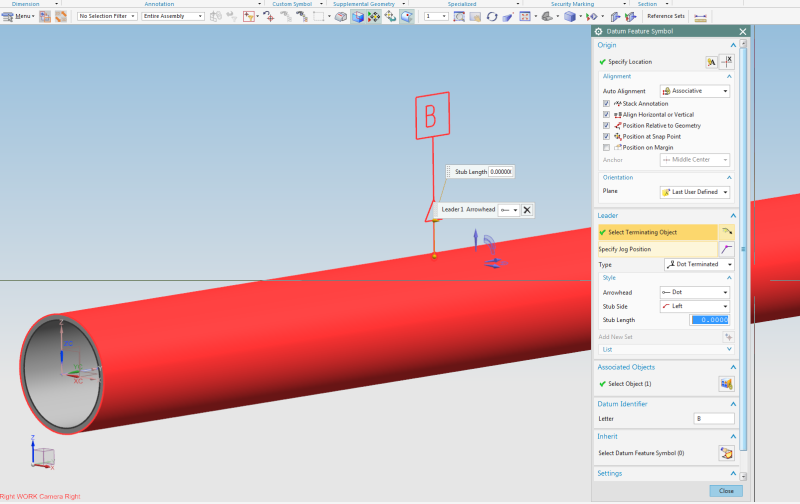
Task: Collapse the Origin section
Action: 733,45
